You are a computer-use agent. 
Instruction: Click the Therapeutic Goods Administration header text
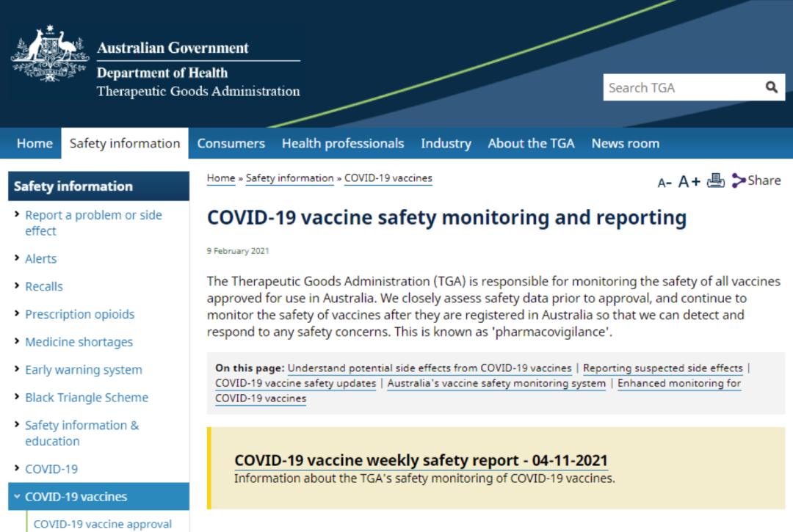(198, 92)
